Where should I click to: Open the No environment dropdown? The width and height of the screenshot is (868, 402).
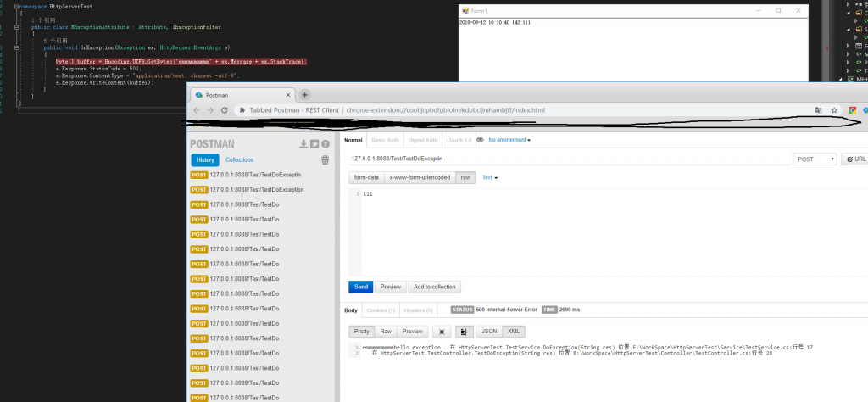coord(510,140)
